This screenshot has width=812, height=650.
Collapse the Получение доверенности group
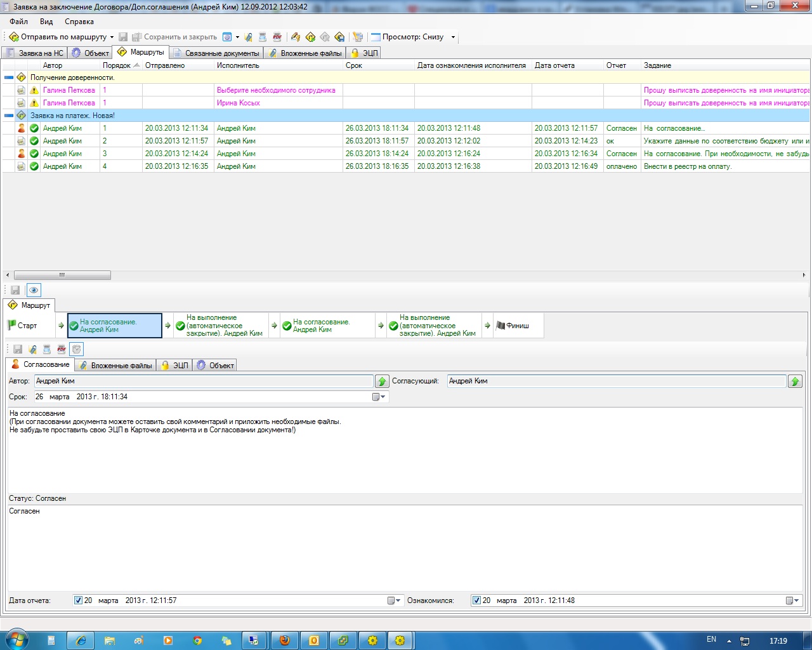coord(9,77)
